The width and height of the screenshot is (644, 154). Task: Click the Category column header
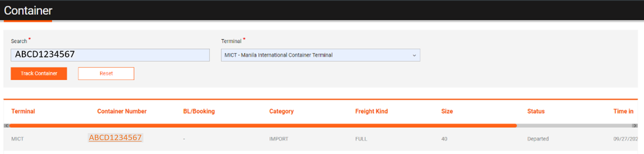pos(281,111)
